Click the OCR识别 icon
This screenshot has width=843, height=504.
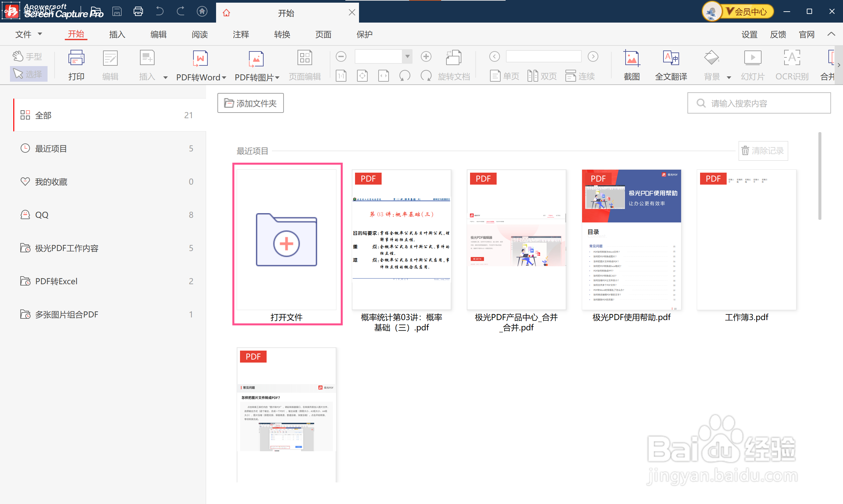point(792,58)
